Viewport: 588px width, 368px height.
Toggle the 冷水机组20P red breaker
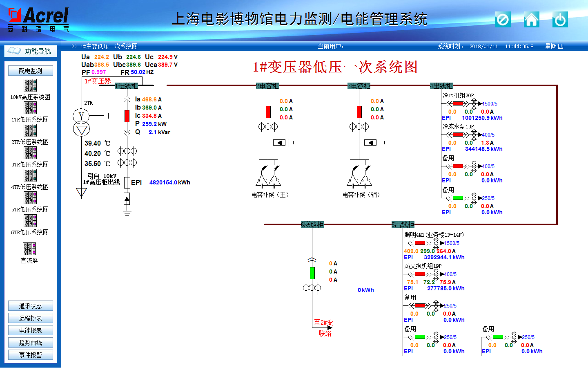[x=458, y=104]
